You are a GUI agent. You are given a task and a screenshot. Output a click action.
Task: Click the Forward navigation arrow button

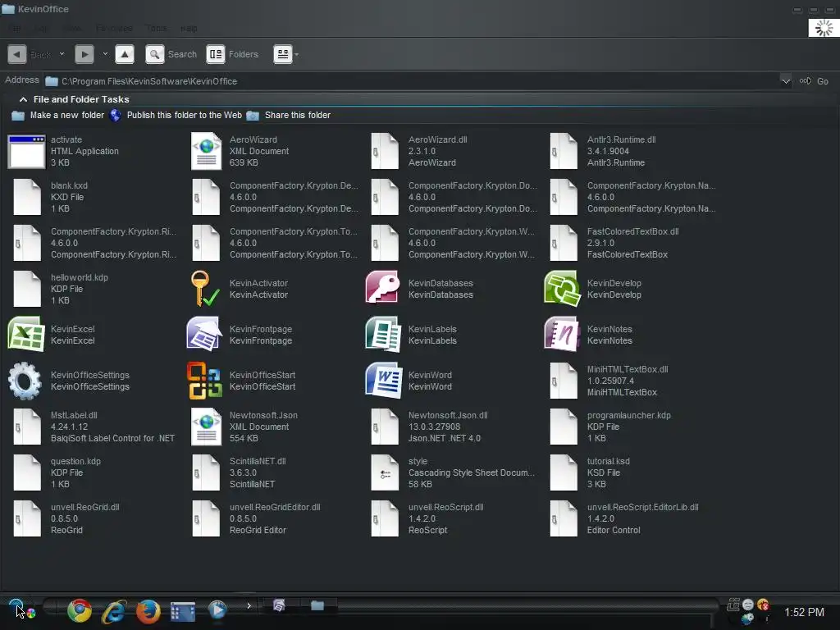click(x=84, y=54)
